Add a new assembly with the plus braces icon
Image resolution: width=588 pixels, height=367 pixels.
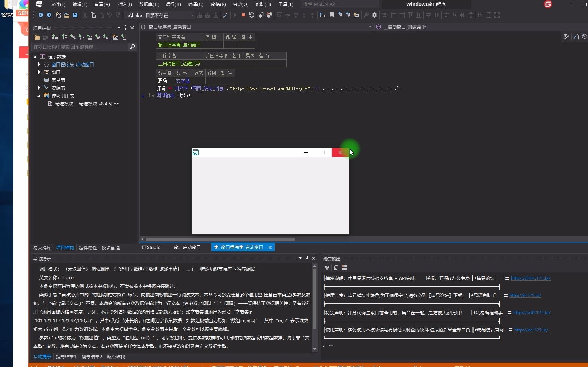[81, 37]
